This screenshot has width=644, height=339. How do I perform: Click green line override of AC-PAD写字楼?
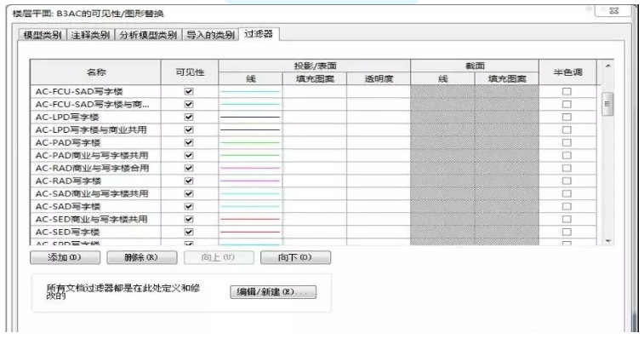click(250, 142)
